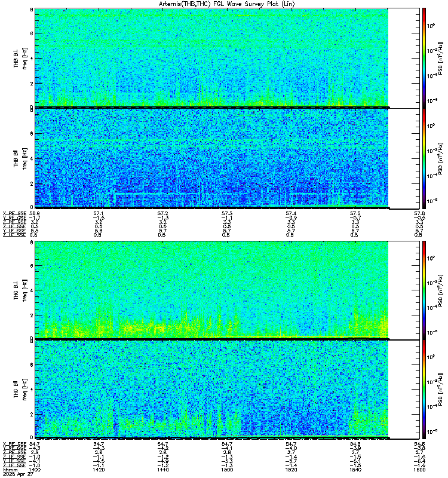Click the "57.1" X_RE_GSE value

99,213
